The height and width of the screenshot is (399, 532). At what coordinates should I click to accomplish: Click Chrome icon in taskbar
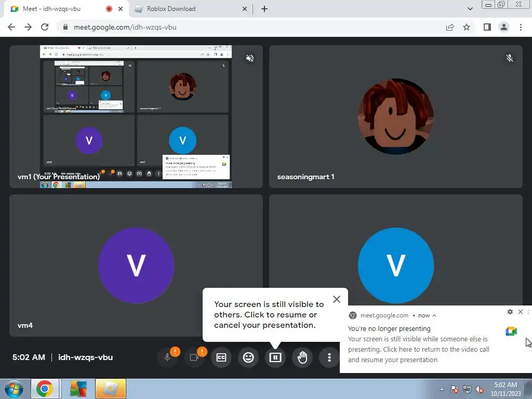click(x=45, y=389)
